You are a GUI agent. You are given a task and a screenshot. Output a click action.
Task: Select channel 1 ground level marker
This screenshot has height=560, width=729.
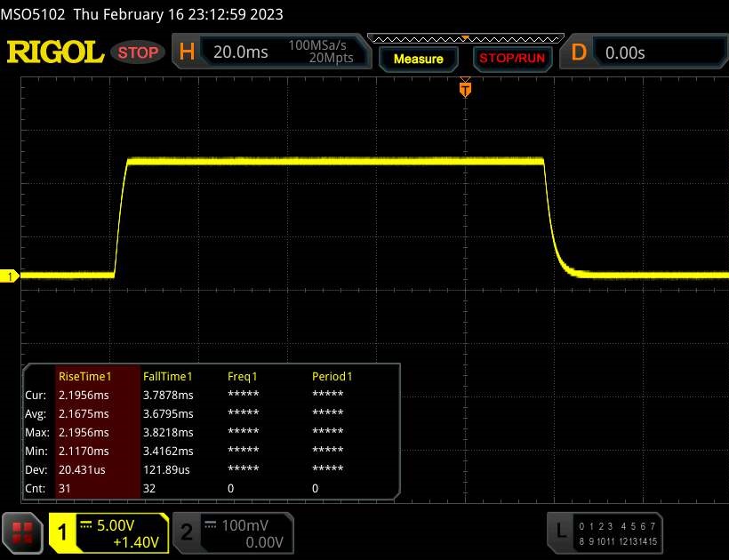point(9,276)
